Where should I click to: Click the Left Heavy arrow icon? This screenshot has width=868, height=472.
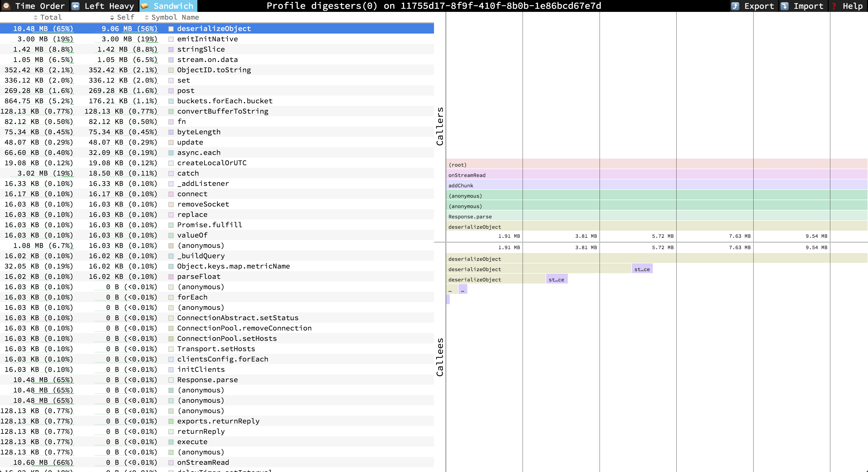point(76,6)
